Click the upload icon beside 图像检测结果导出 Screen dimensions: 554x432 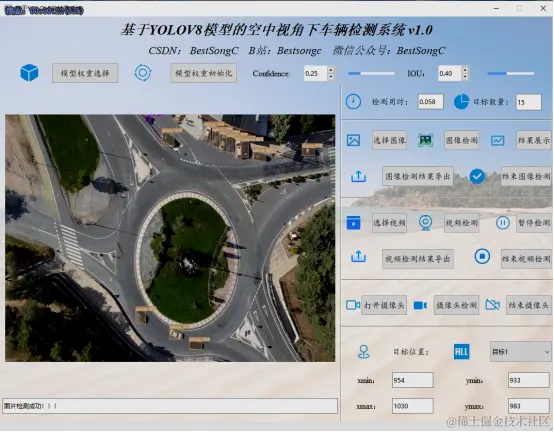pos(358,176)
